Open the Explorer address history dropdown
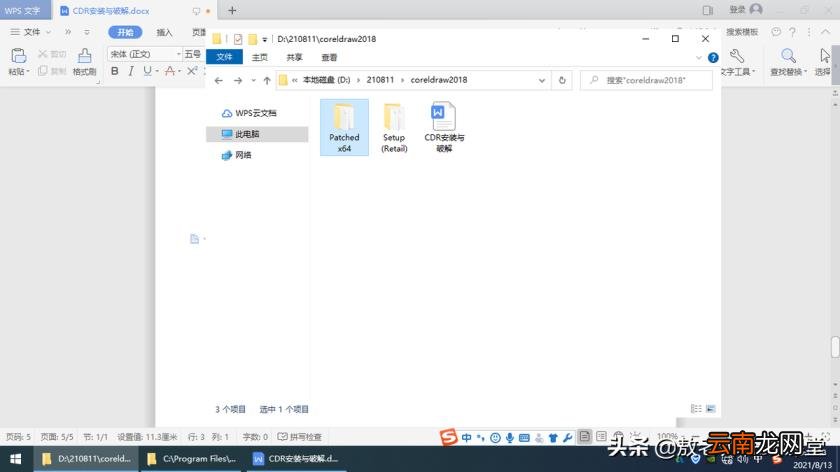 coord(542,80)
